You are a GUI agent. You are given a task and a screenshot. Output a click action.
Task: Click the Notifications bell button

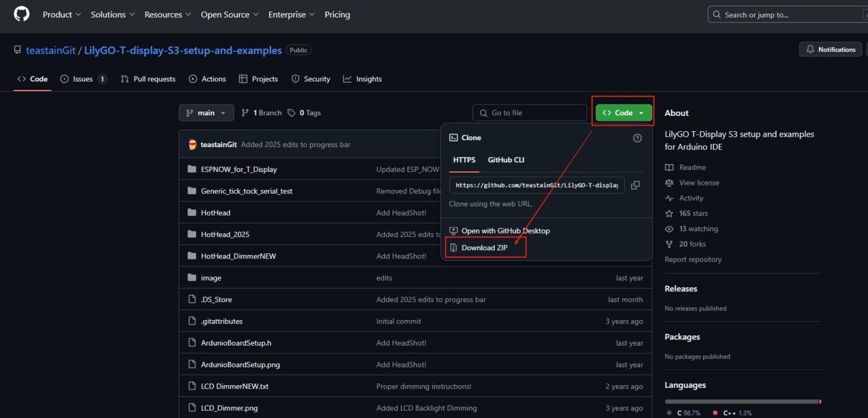(830, 50)
